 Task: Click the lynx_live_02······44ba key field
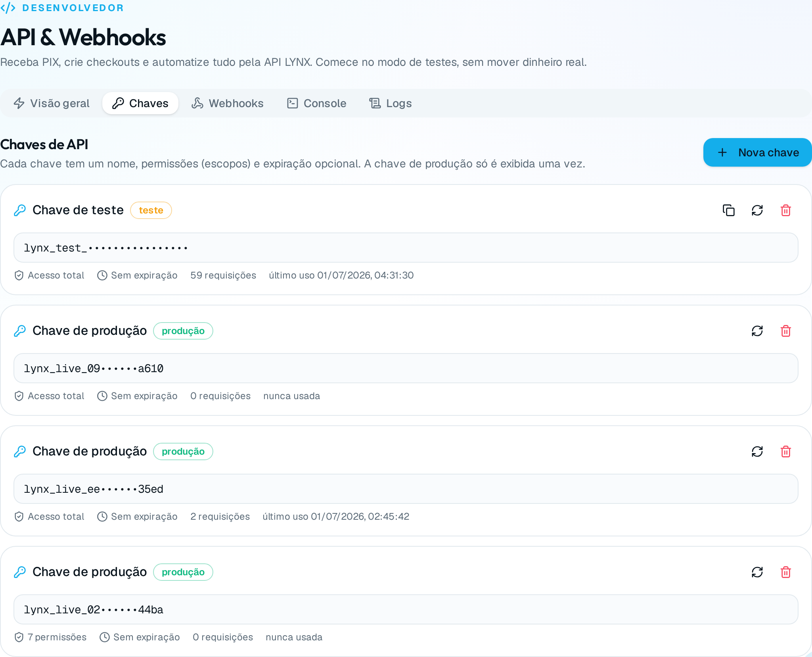pos(406,609)
